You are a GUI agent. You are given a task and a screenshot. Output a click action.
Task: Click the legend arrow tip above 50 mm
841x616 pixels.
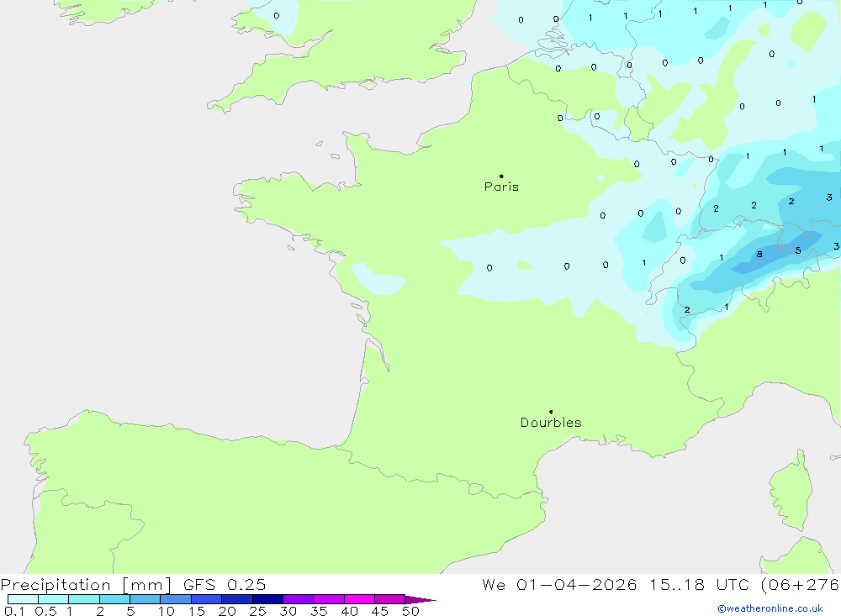pos(420,600)
